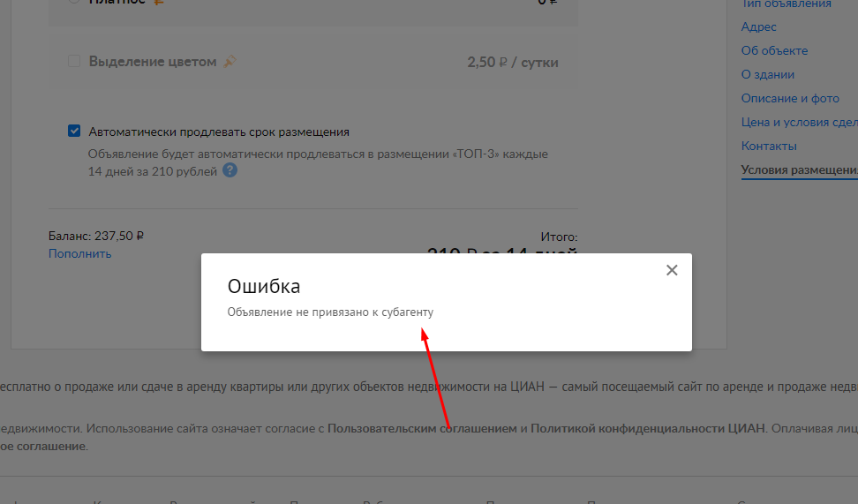Go to Тип объявления section

coord(786,4)
